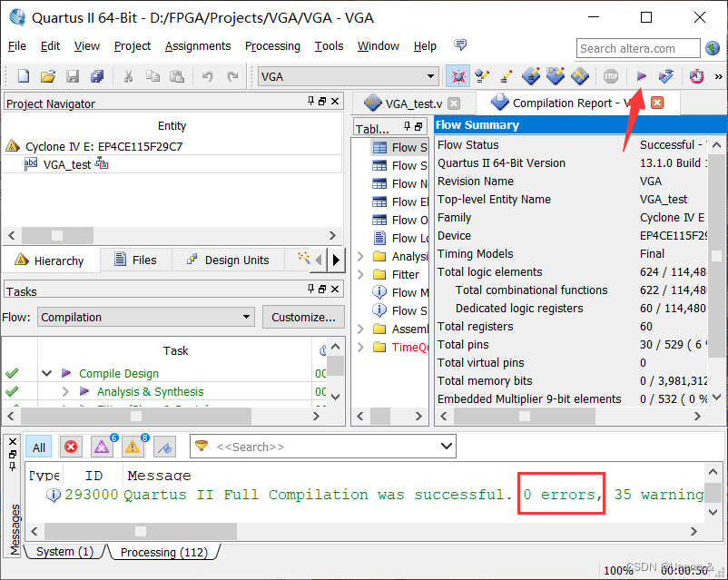Open the Flow Compilation dropdown
728x580 pixels.
click(146, 317)
